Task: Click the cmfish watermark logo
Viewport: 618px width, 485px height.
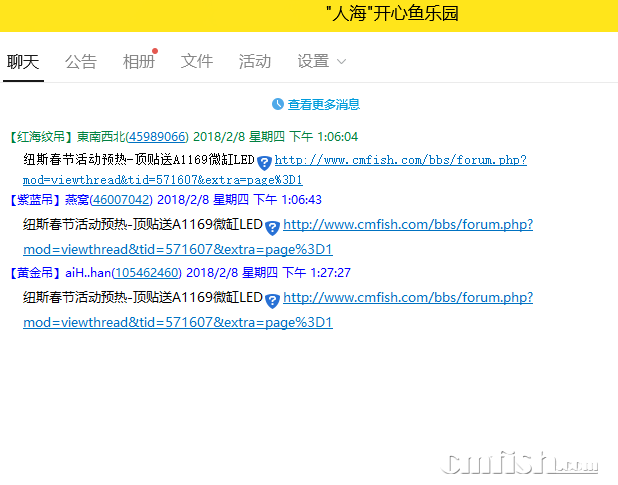Action: [x=520, y=462]
